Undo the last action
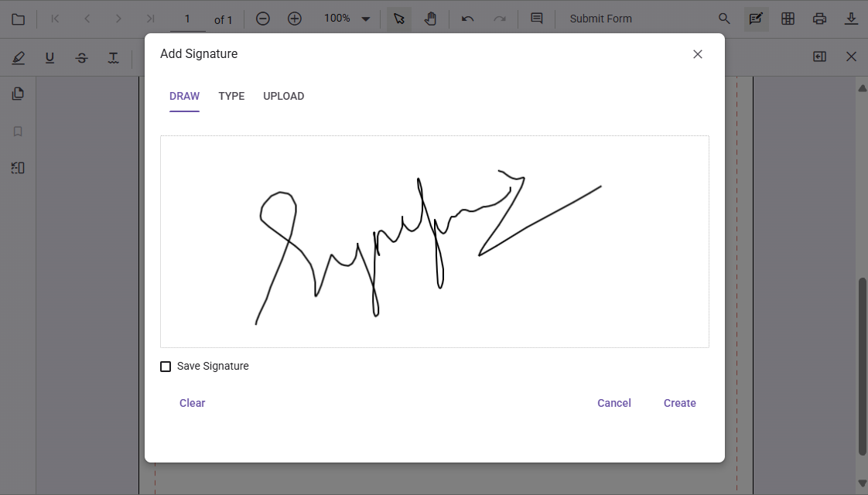 click(x=467, y=18)
